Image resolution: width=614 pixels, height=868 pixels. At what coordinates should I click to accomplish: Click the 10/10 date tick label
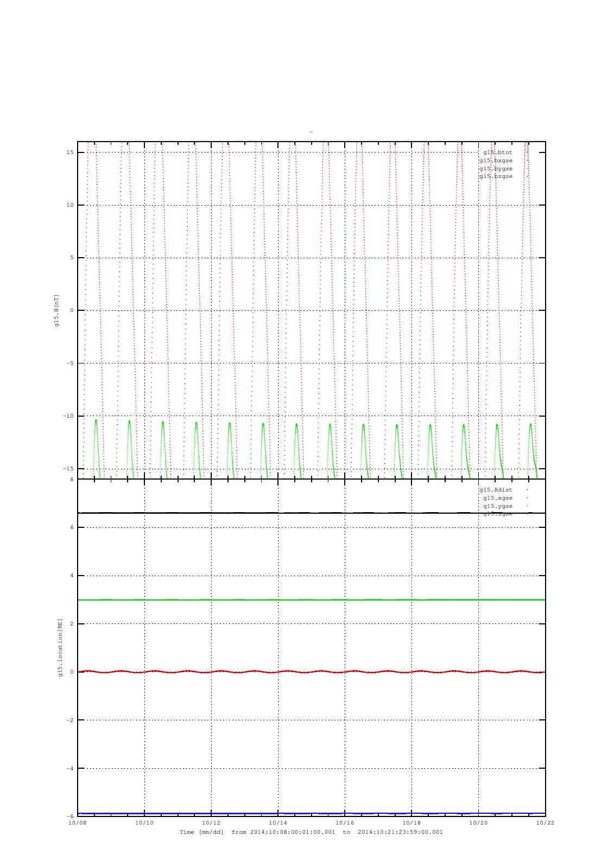(144, 823)
